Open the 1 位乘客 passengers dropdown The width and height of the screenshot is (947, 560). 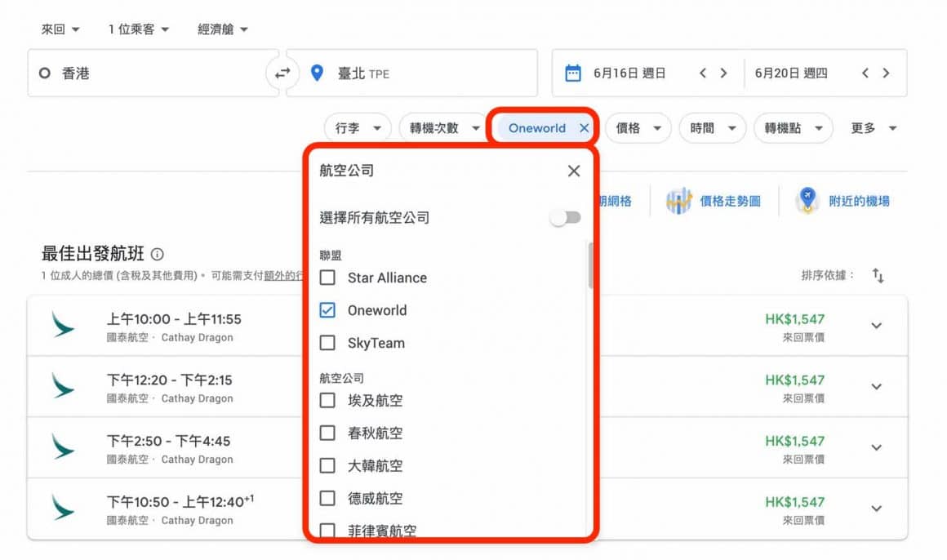(138, 29)
